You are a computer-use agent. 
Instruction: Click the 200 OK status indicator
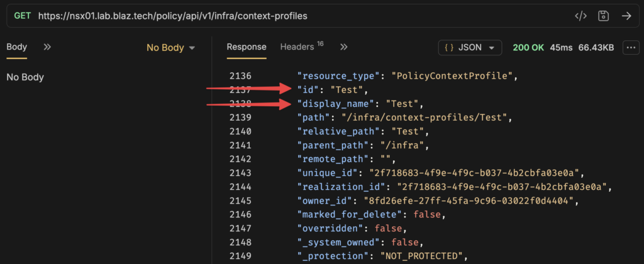[x=528, y=47]
